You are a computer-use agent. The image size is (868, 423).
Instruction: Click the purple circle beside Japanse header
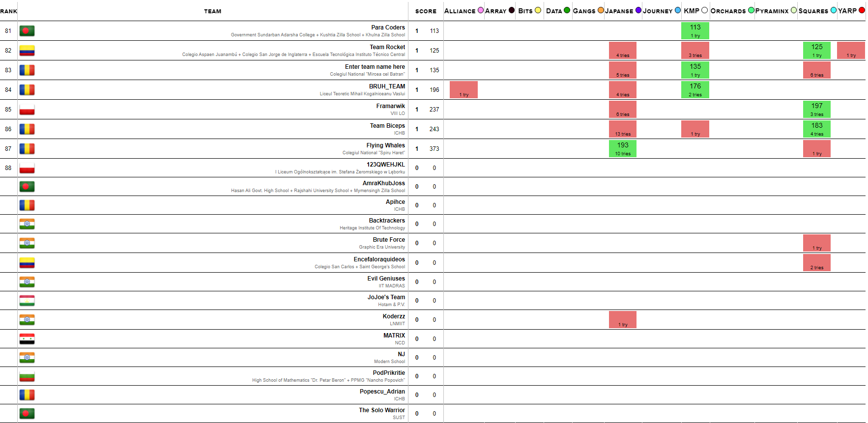[638, 10]
